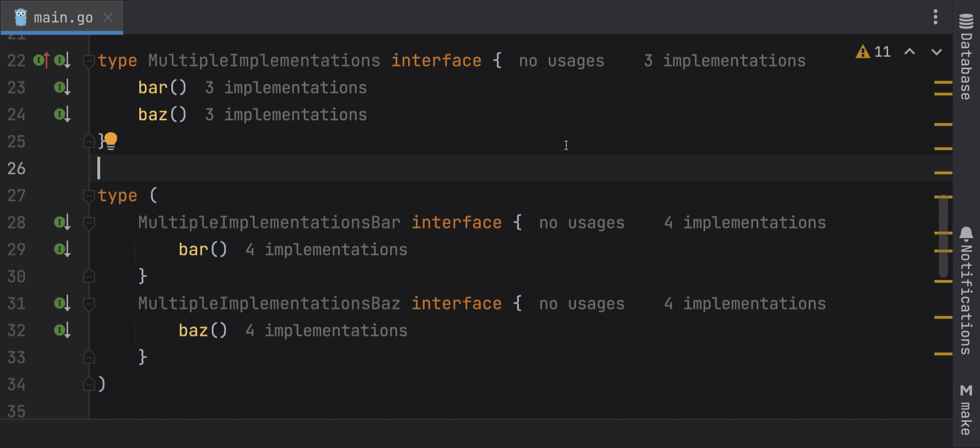The height and width of the screenshot is (448, 980).
Task: Go to the next highlighted error
Action: [x=936, y=52]
